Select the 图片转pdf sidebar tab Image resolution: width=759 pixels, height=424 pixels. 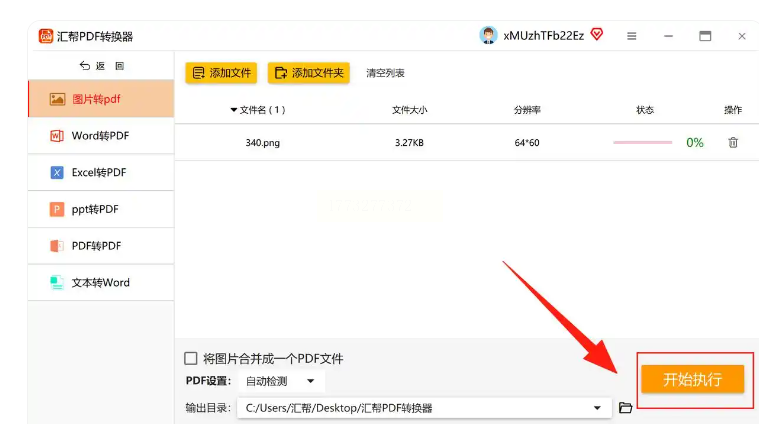point(101,99)
